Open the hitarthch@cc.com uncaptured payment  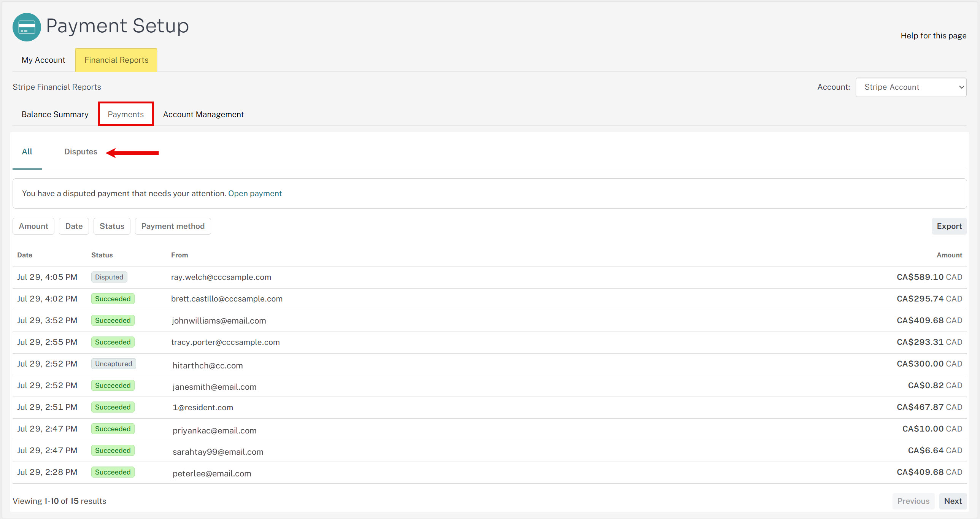(x=489, y=364)
